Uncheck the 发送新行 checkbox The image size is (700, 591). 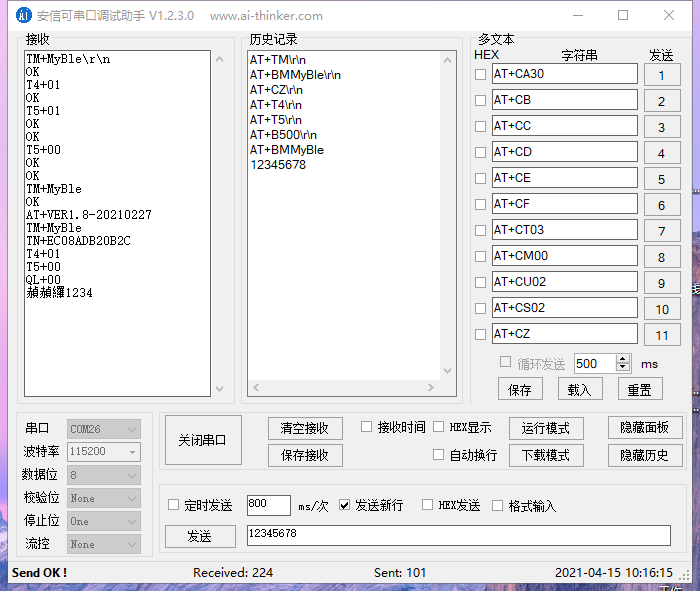(344, 505)
